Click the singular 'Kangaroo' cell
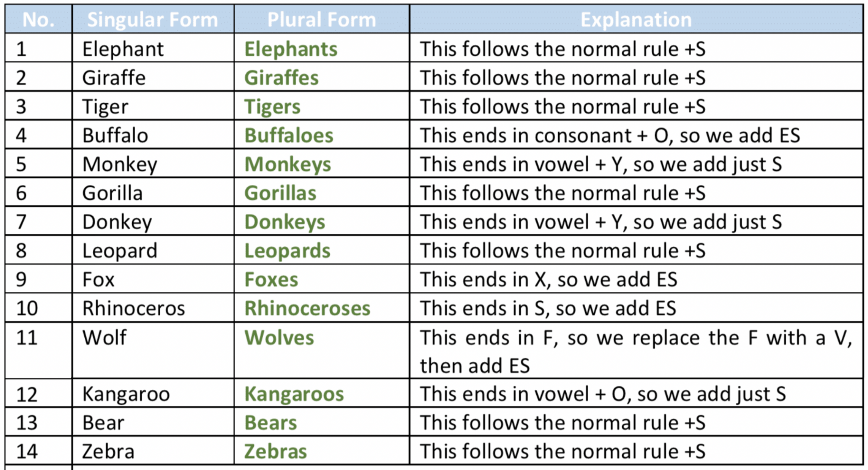The height and width of the screenshot is (470, 868). [x=153, y=394]
